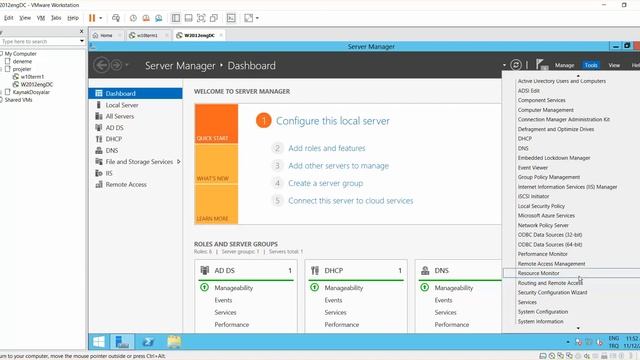
Task: Refresh the Server Manager dashboard
Action: click(516, 65)
